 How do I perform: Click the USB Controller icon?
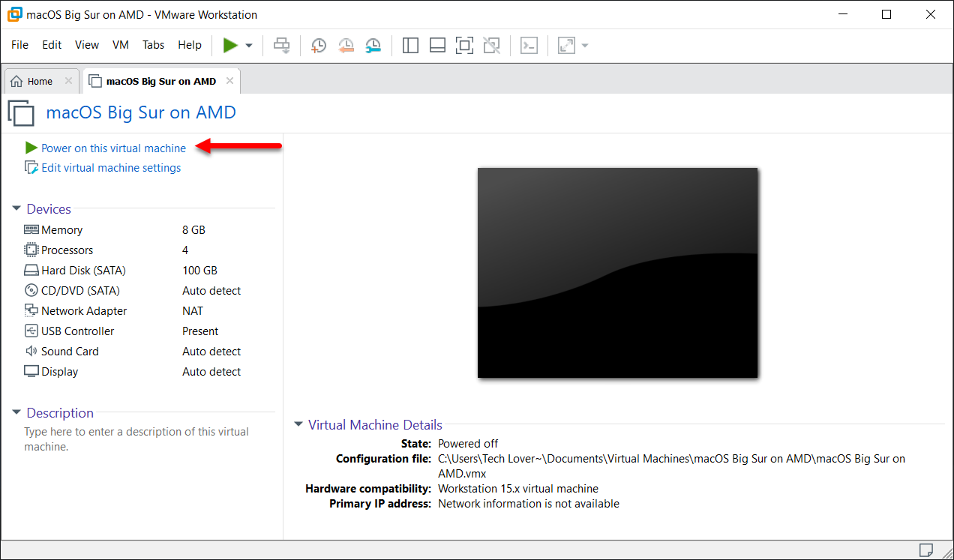pyautogui.click(x=31, y=331)
